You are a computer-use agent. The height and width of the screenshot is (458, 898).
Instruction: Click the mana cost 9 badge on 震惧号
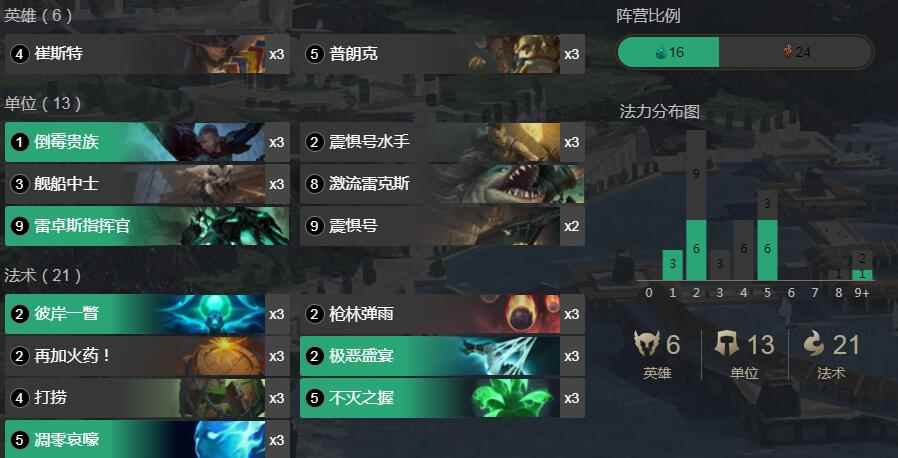314,226
